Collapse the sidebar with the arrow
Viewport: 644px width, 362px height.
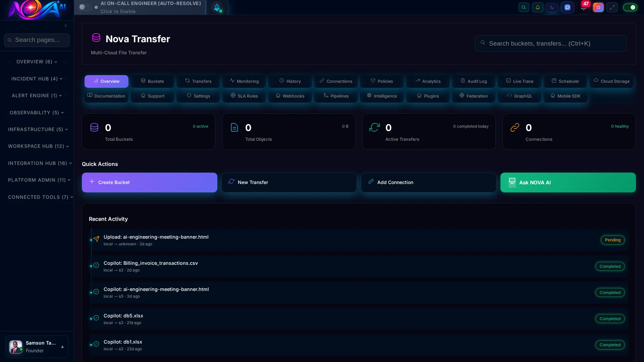click(65, 25)
